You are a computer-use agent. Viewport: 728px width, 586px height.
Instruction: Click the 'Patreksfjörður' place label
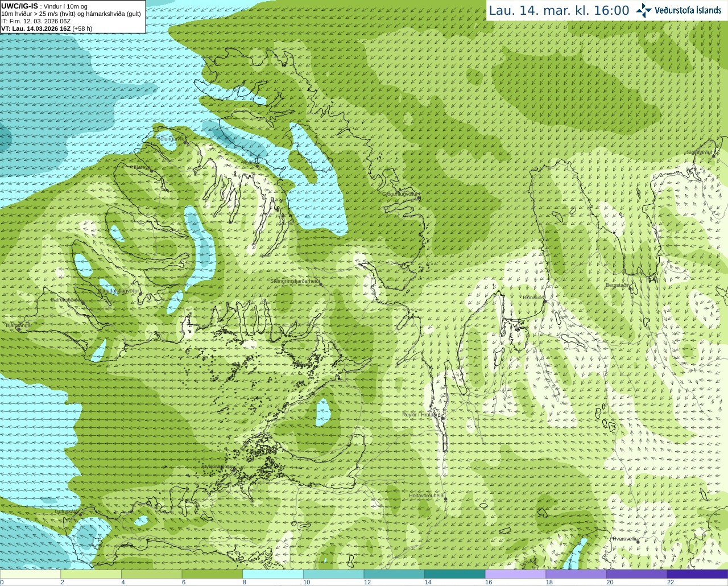(x=66, y=299)
